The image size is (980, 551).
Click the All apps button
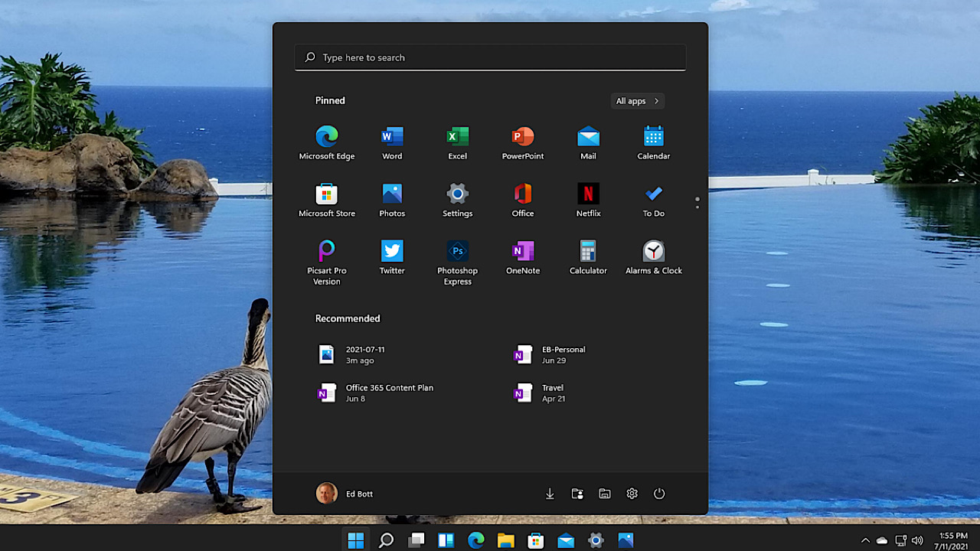pos(637,101)
